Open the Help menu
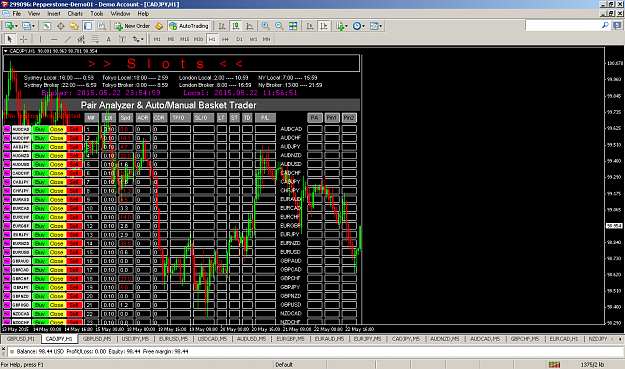This screenshot has width=625, height=369. tap(143, 14)
